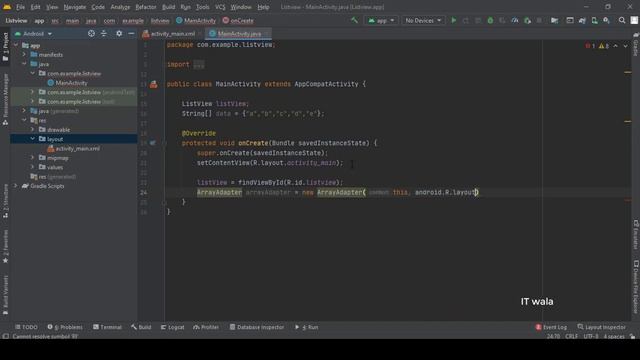Collapse the res folder
The height and width of the screenshot is (360, 640).
point(24,120)
